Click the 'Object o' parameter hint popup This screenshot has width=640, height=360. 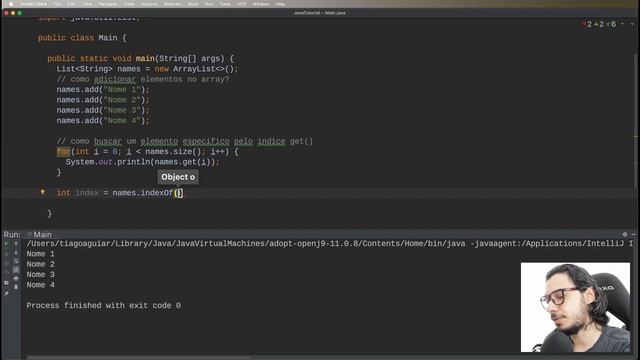(178, 177)
